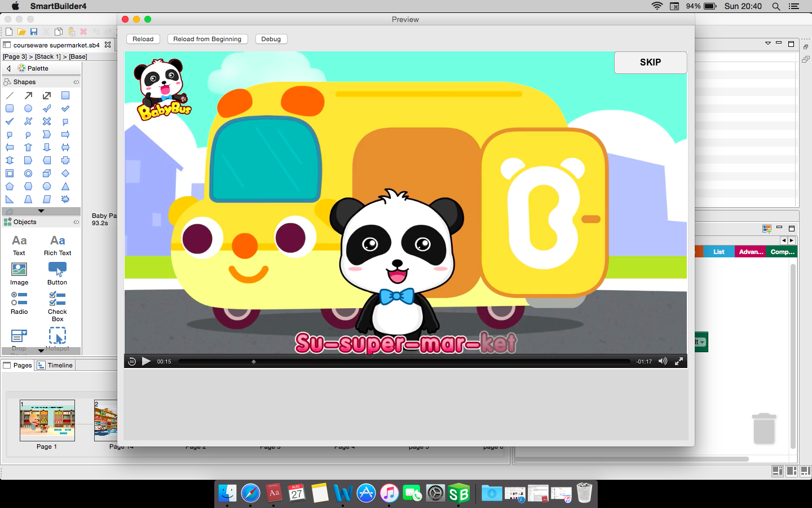Viewport: 812px width, 508px height.
Task: Select the up block arrow shape
Action: [28, 147]
